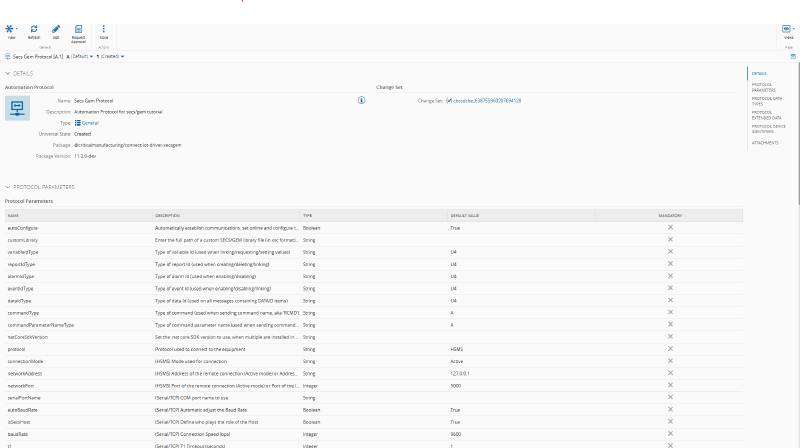The width and height of the screenshot is (800, 448).
Task: Click the info icon beside the Name field
Action: coord(361,101)
